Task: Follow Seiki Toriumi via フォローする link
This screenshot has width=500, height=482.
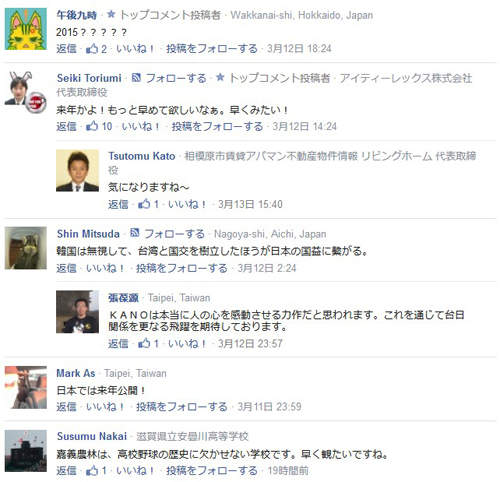Action: 176,78
